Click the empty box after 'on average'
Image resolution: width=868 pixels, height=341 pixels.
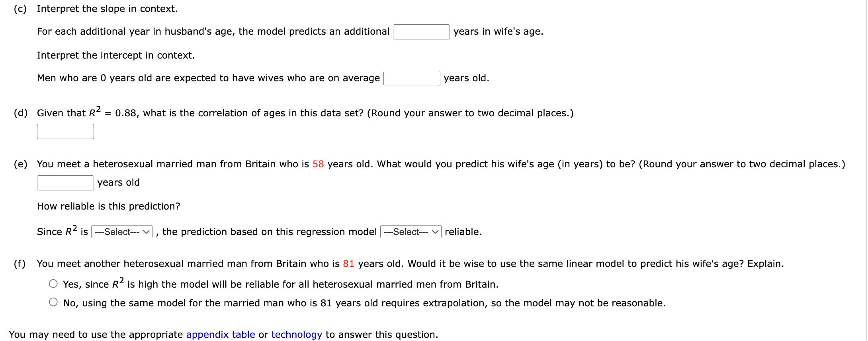pos(412,78)
